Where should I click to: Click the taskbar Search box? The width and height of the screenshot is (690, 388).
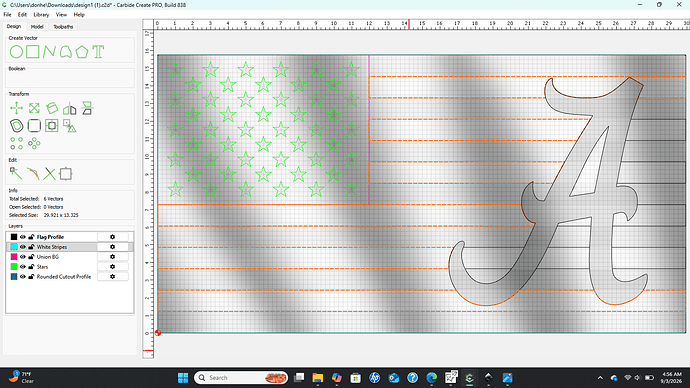241,378
